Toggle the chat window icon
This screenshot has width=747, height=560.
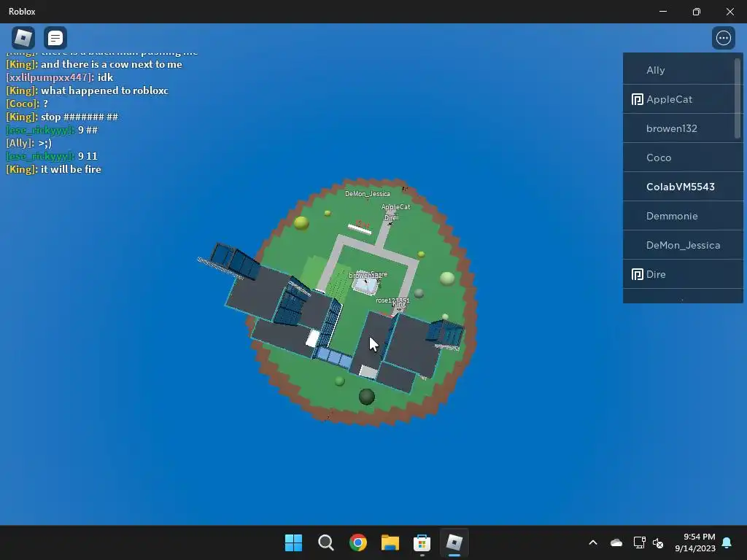55,38
